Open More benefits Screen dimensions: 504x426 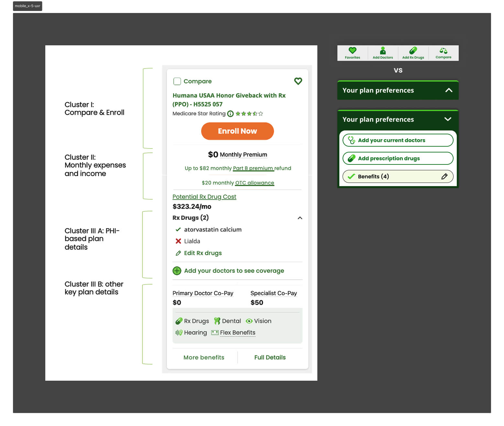204,357
